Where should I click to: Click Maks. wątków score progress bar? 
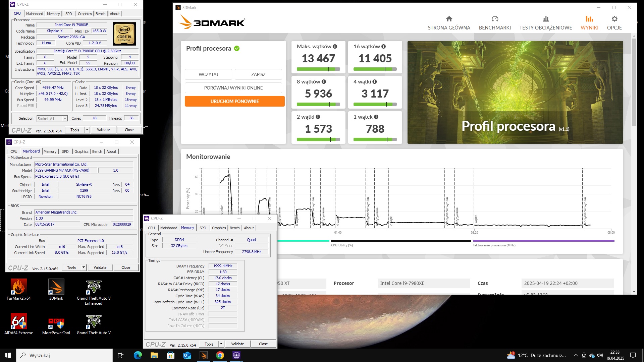(x=318, y=69)
